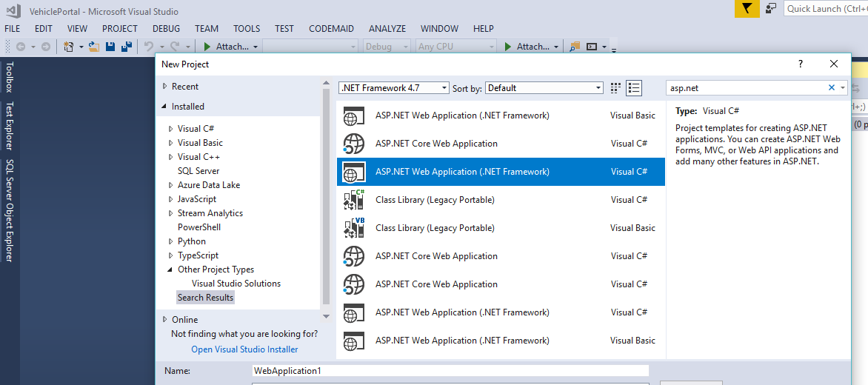This screenshot has width=868, height=385.
Task: Clear the asp.net search text
Action: [x=831, y=87]
